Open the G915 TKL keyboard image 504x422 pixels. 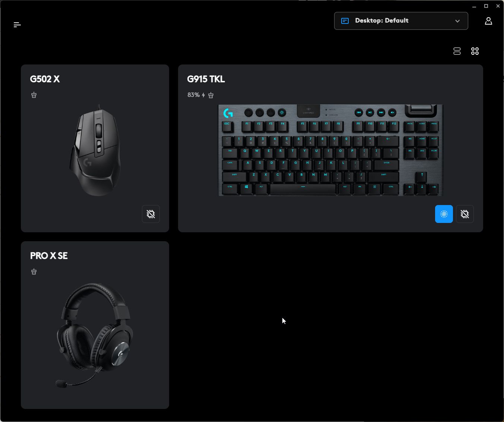[330, 150]
